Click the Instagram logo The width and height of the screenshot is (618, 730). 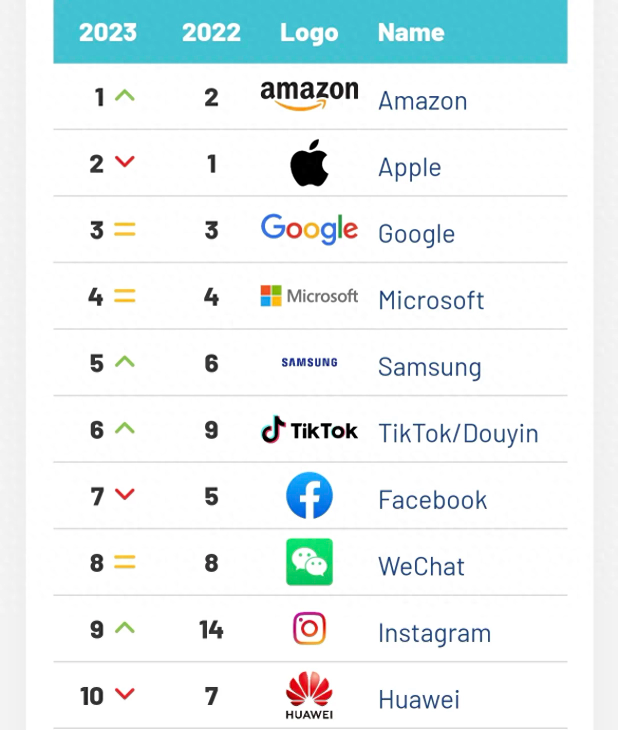(x=309, y=629)
